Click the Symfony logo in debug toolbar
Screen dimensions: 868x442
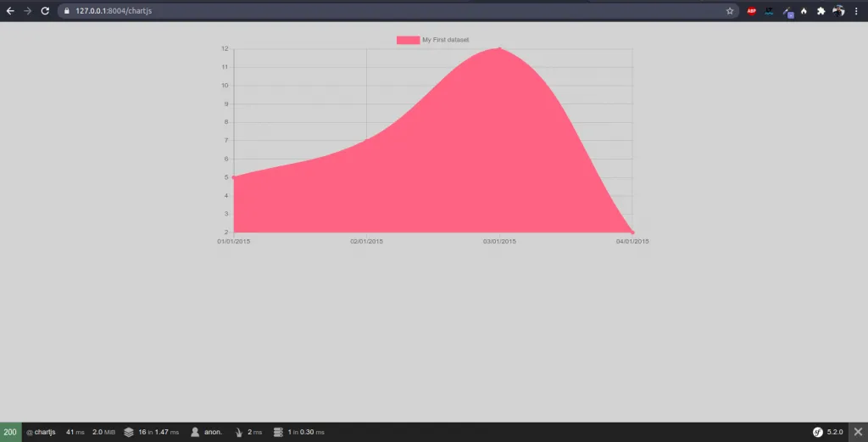click(818, 432)
